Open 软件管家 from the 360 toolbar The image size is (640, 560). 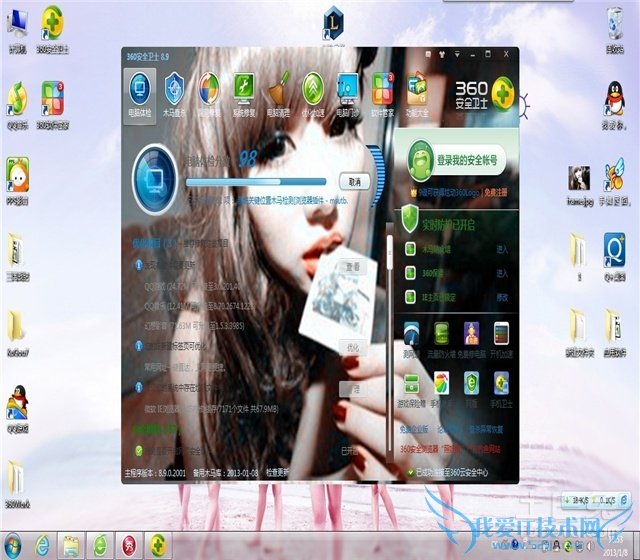(x=382, y=96)
